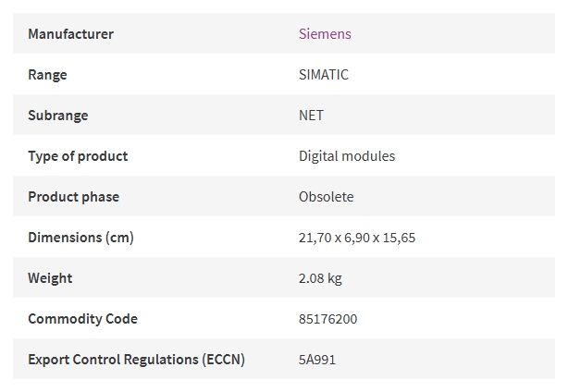The height and width of the screenshot is (392, 568).
Task: Click the Type of product label
Action: [78, 156]
